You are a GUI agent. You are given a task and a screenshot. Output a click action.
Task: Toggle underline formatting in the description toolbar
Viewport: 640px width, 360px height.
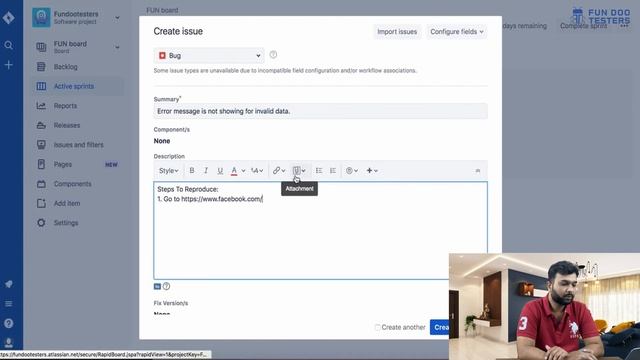220,171
